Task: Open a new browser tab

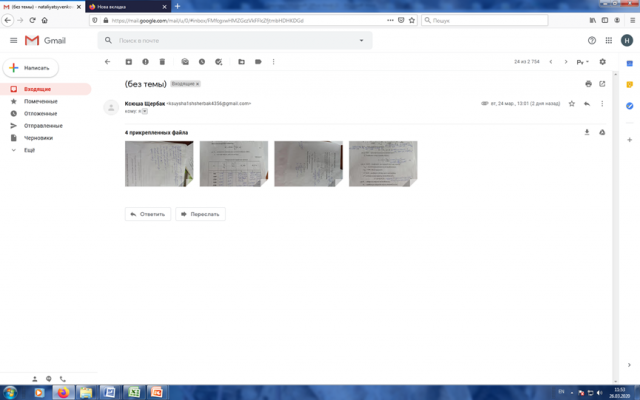Action: (x=178, y=6)
